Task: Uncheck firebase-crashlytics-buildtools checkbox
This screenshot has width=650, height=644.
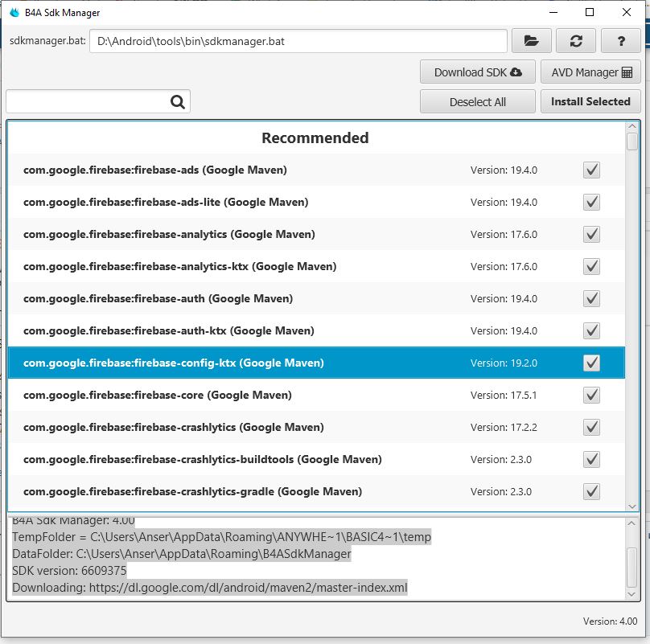Action: (591, 459)
